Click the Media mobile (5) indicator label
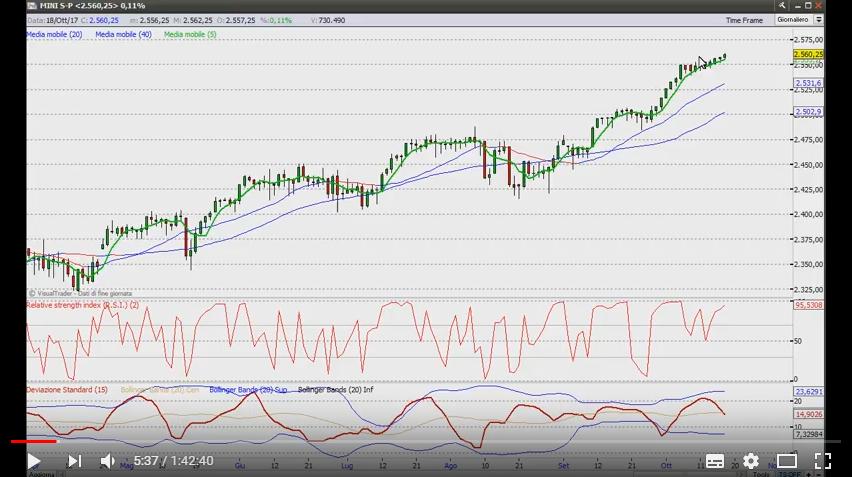Screen dimensions: 852x477 [x=190, y=34]
